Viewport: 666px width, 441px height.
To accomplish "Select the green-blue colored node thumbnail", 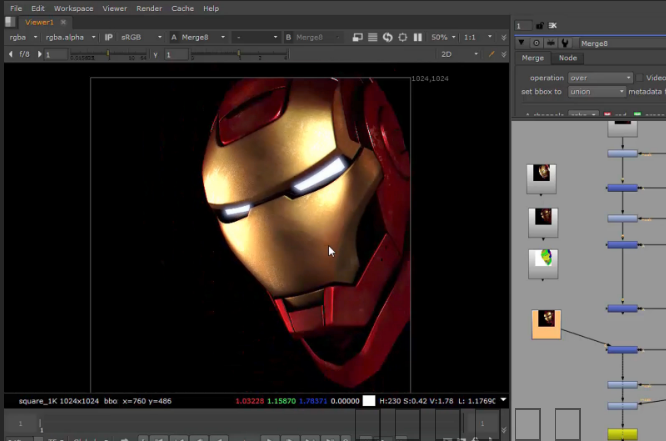I will tap(543, 263).
